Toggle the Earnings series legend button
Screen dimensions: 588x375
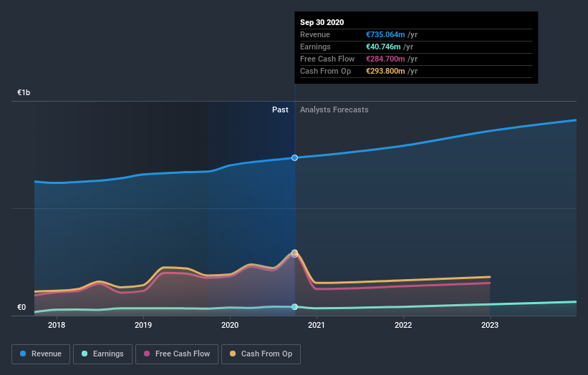pos(102,354)
